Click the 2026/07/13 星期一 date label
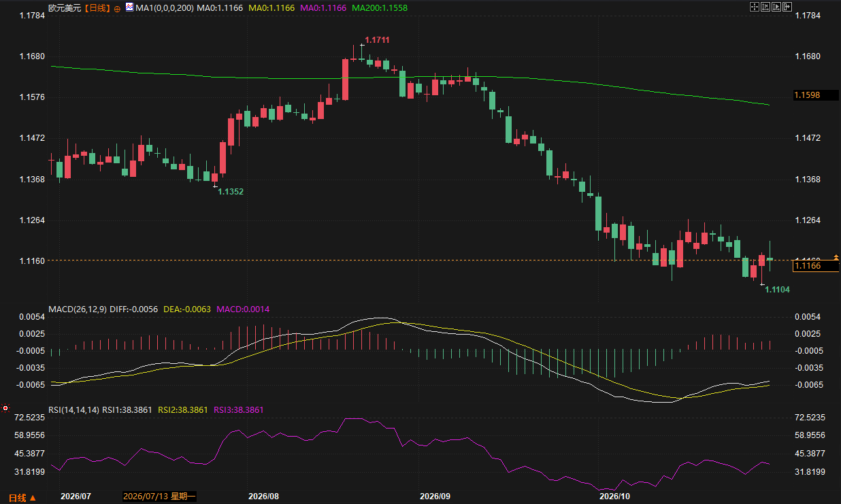Screen dimensions: 841x504 click(x=159, y=497)
